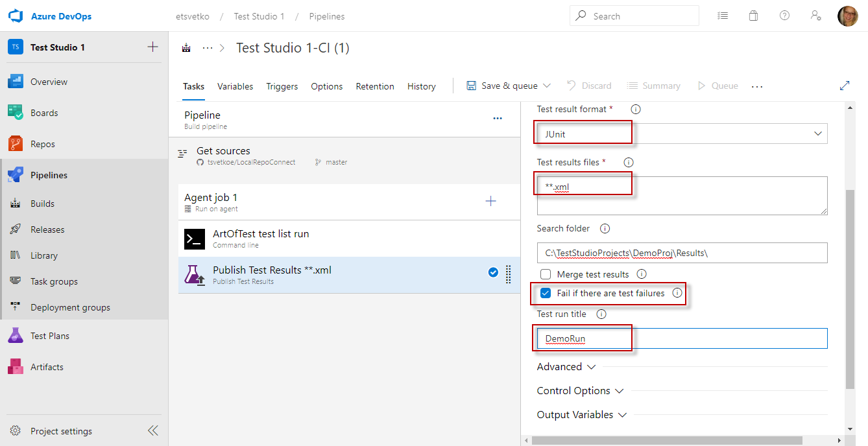The image size is (868, 446).
Task: Open the Help question mark icon
Action: point(784,16)
